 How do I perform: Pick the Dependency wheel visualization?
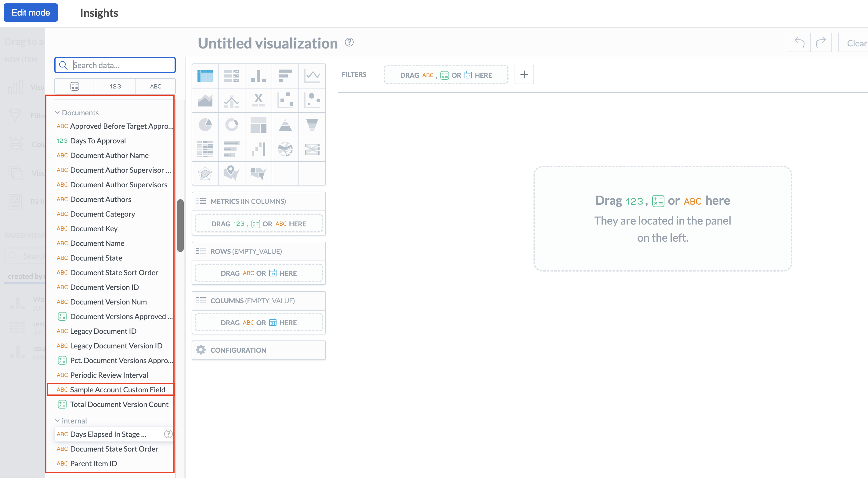tap(285, 149)
